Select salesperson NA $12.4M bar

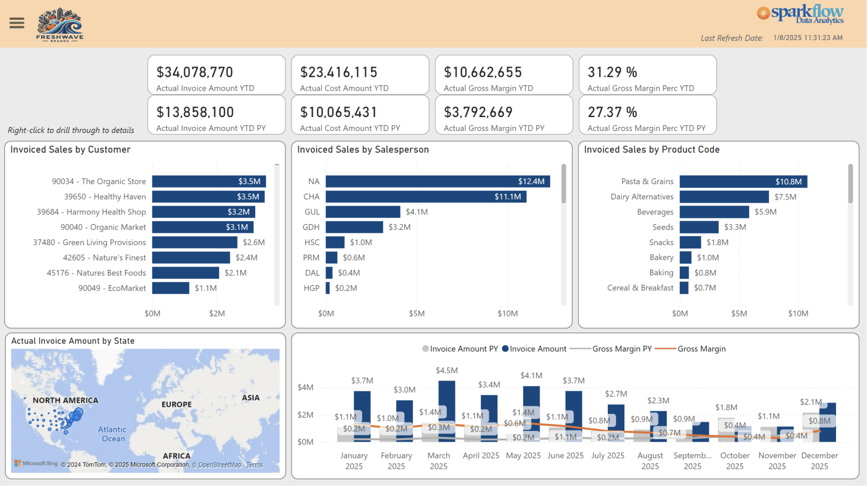(438, 181)
